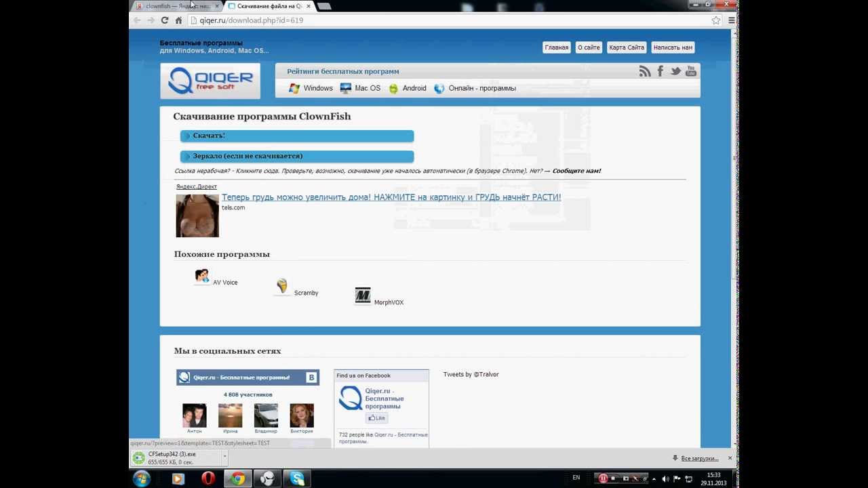Click the red recording pause icon
The height and width of the screenshot is (488, 868).
coord(603,479)
